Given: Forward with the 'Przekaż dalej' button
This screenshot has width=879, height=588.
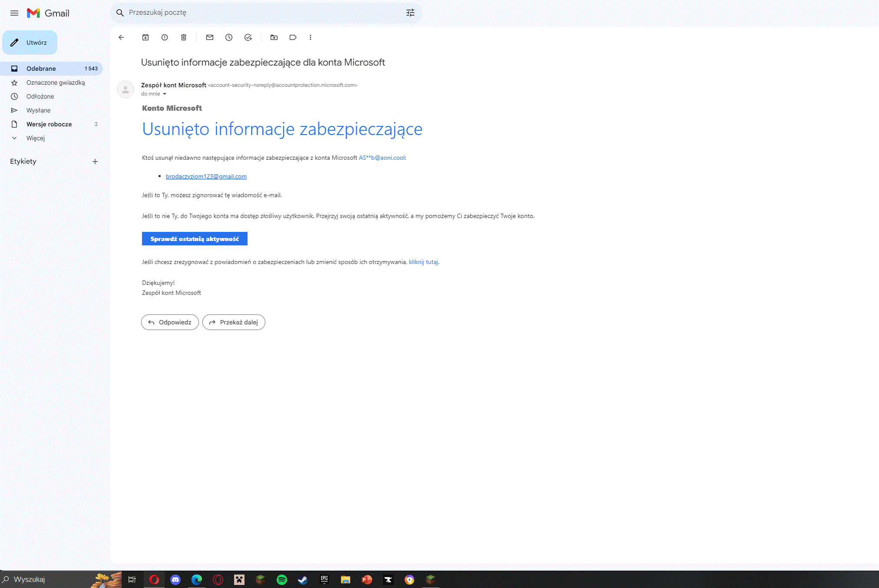Looking at the screenshot, I should pos(234,322).
